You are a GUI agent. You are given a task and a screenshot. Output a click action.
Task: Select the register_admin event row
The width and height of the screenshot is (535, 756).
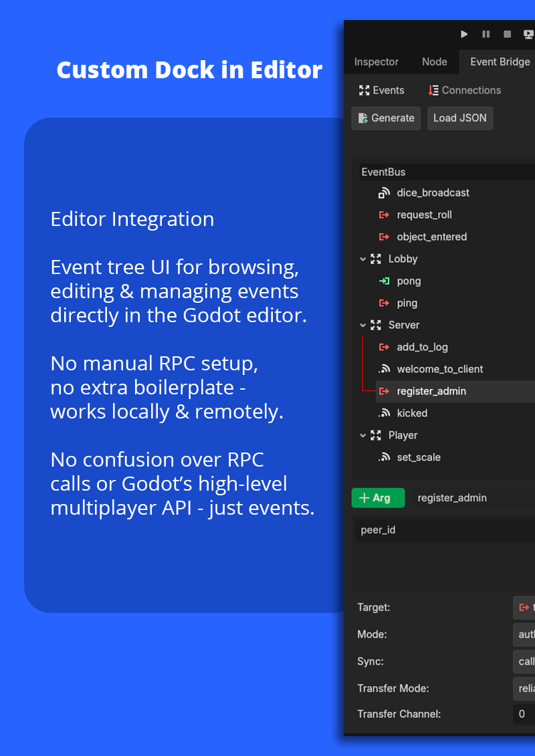(455, 391)
